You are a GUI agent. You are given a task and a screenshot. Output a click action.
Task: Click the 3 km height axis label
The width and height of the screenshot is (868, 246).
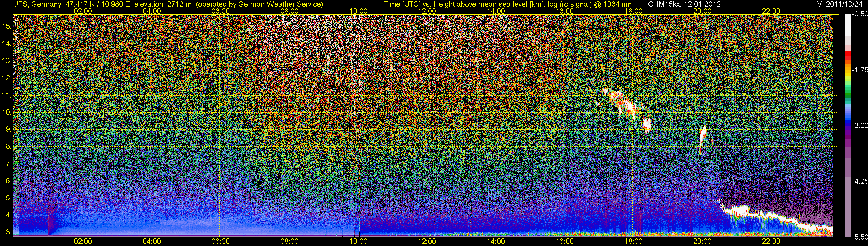coord(8,232)
